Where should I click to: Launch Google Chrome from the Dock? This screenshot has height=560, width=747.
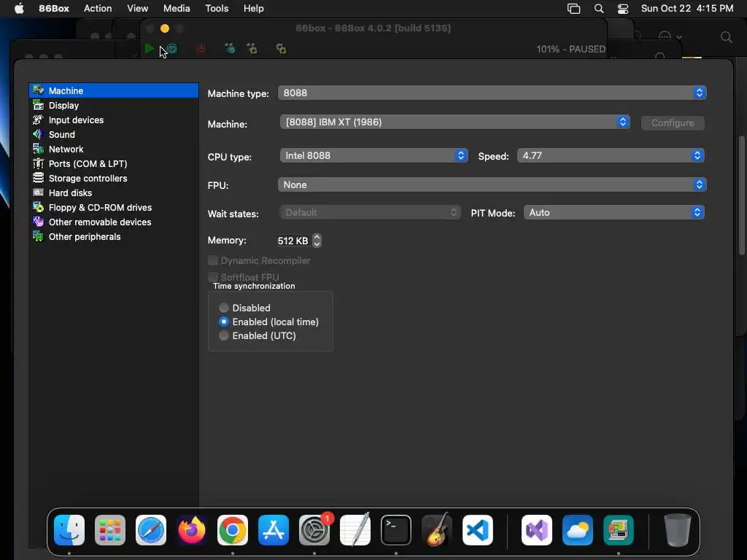pos(233,530)
